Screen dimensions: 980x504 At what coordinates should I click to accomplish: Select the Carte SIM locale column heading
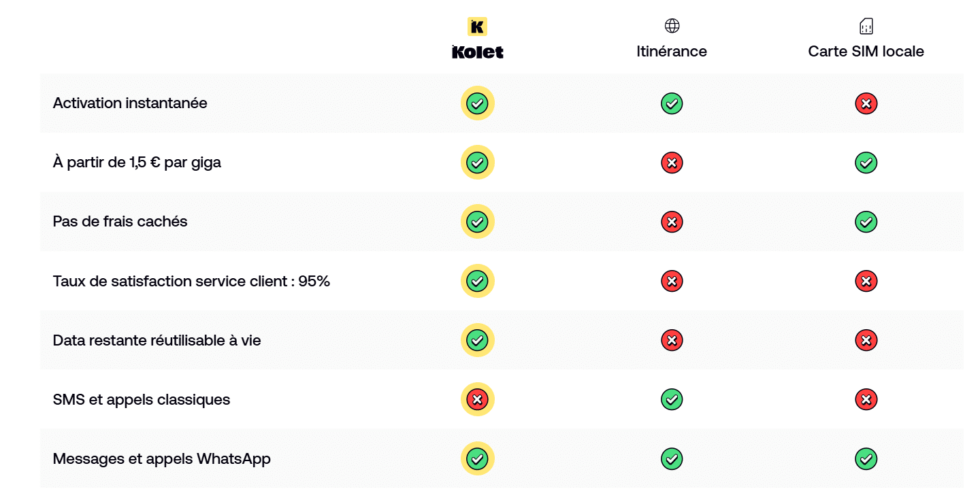pyautogui.click(x=866, y=52)
